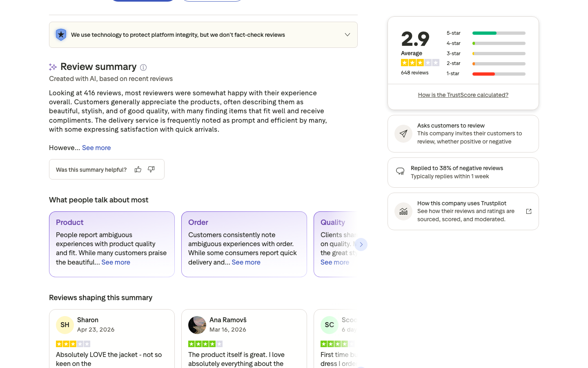This screenshot has width=588, height=368.
Task: Expand the platform integrity notice chevron
Action: click(347, 35)
